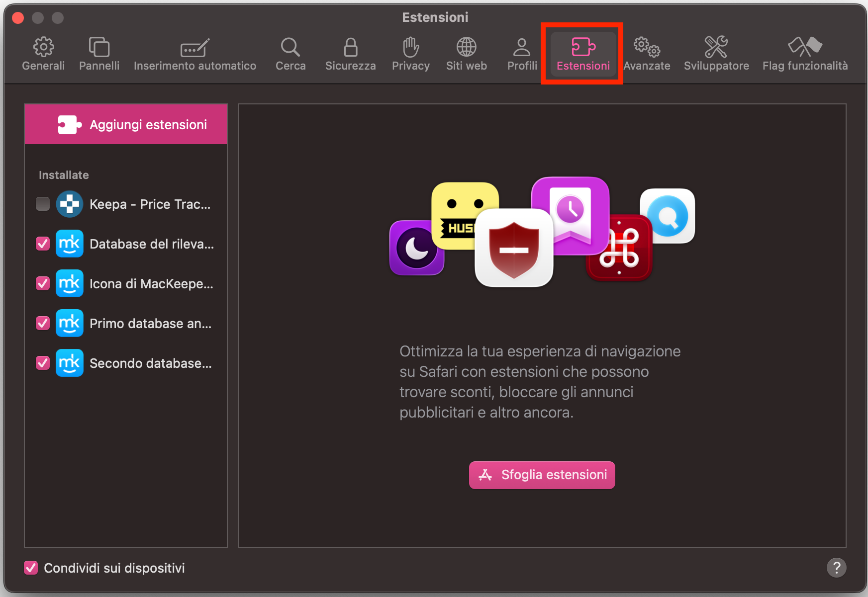Uncheck Icona di MacKeeper extension
The height and width of the screenshot is (597, 868).
pos(43,283)
